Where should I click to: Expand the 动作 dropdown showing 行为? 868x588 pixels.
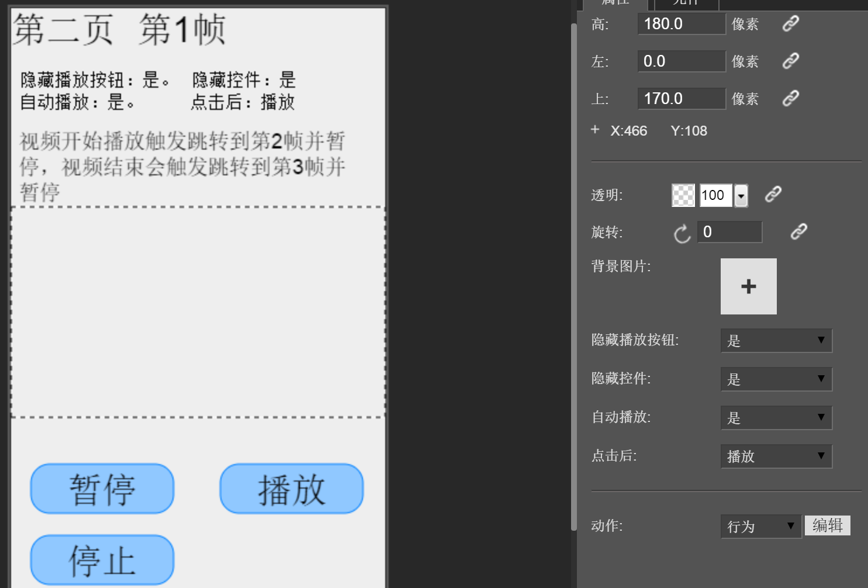coord(760,527)
